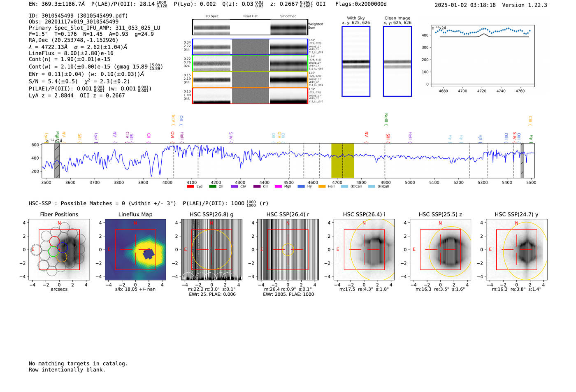Click the red Lyα legend swatch
This screenshot has height=392, width=576.
point(190,186)
